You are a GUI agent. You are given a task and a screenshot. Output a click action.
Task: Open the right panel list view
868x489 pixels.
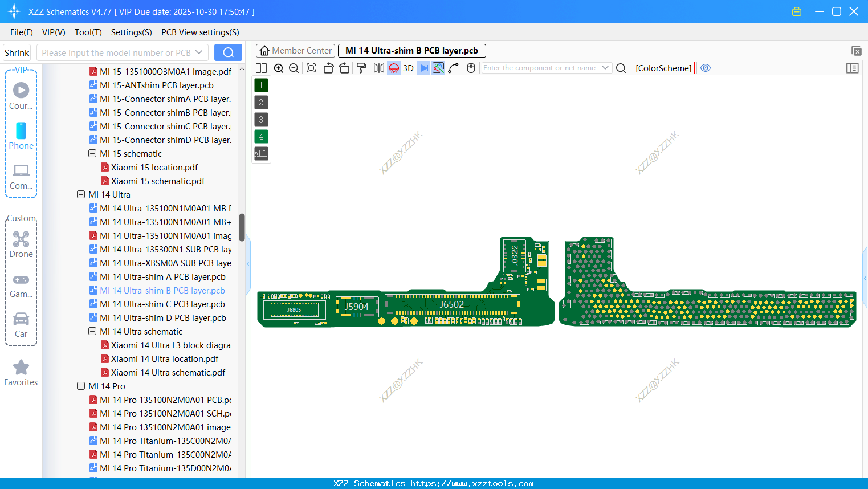pos(853,68)
